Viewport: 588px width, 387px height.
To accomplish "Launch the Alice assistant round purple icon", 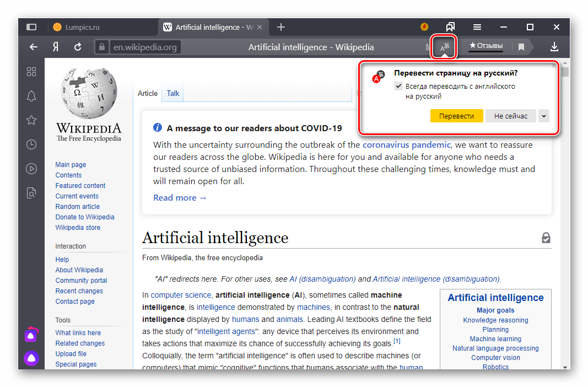I will tap(31, 358).
